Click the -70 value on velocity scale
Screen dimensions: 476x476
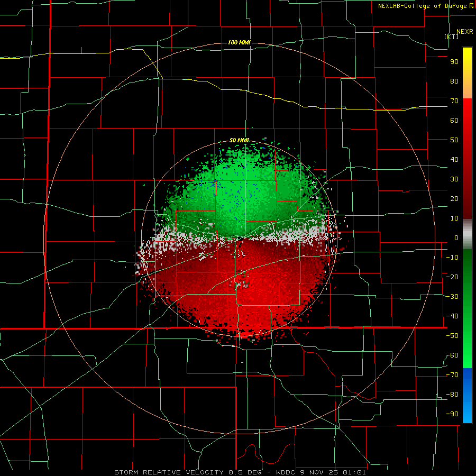tap(452, 375)
